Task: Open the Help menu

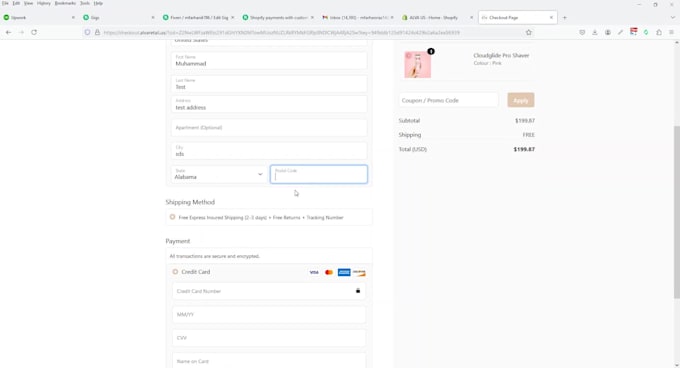Action: 98,3
